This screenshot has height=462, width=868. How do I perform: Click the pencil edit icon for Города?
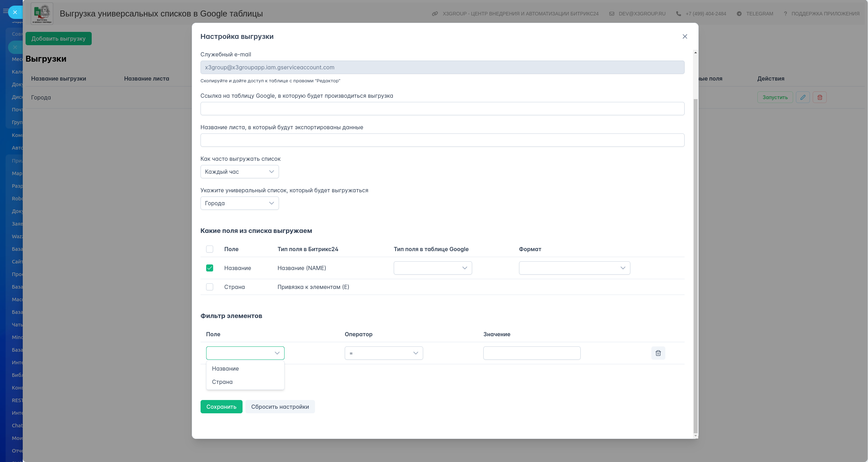803,97
